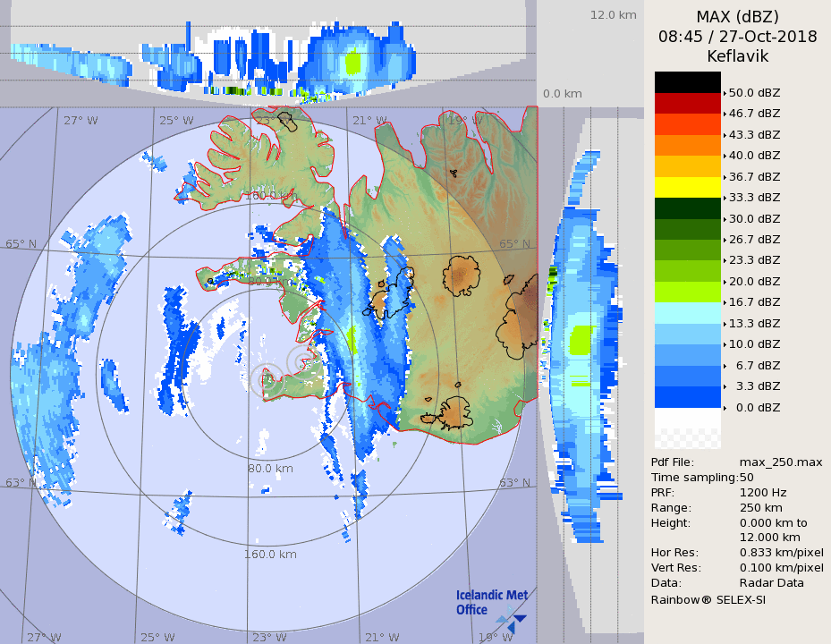Pick the yellow 33.3 dBZ legend swatch
Viewport: 831px width, 644px height.
687,187
